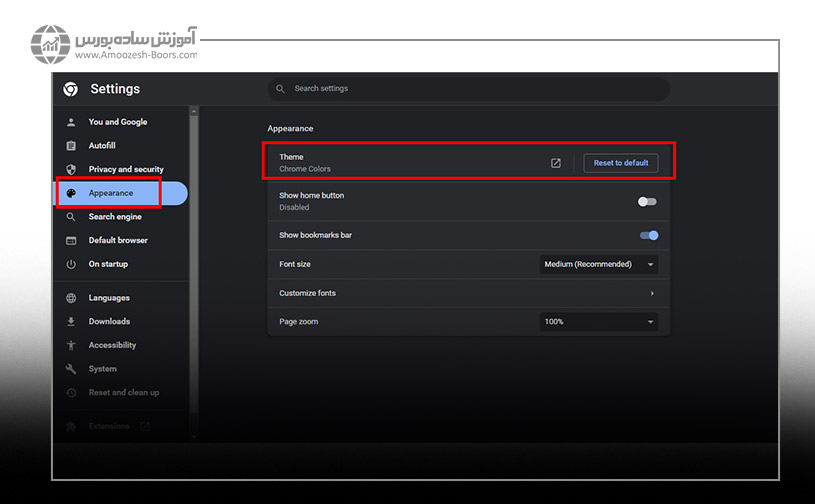Viewport: 815px width, 504px height.
Task: Enable the Show home button toggle
Action: point(648,201)
